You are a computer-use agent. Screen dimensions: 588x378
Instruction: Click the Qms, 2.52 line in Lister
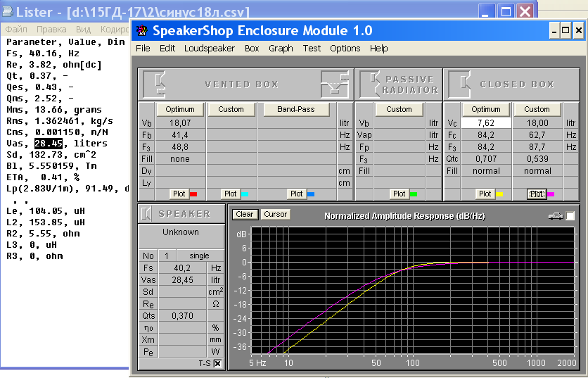pos(40,99)
